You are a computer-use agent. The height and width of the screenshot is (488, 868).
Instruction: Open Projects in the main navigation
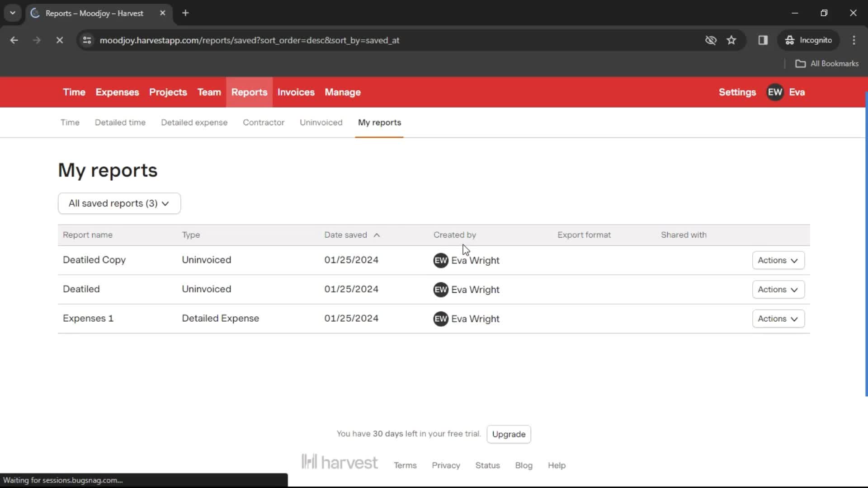point(168,92)
